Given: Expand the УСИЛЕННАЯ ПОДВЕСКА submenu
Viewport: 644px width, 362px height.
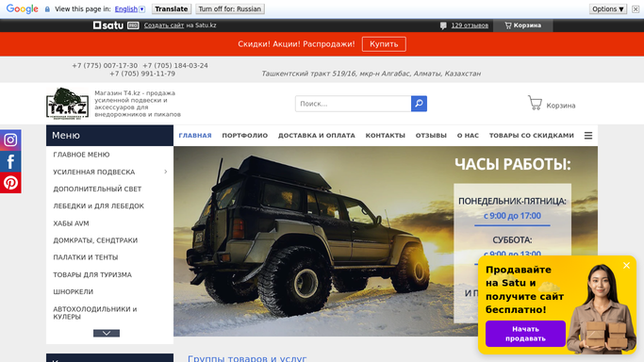Looking at the screenshot, I should point(166,172).
